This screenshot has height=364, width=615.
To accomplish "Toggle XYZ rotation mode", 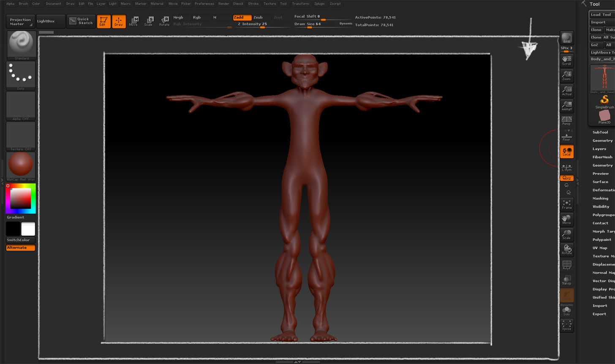I will coord(566,178).
